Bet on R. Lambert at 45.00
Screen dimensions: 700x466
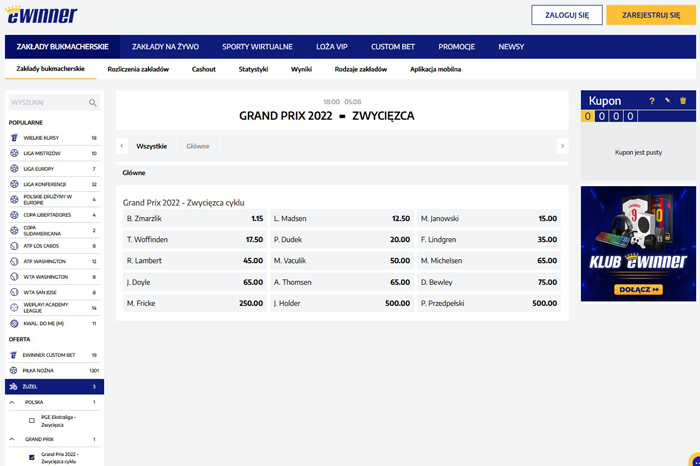(195, 261)
